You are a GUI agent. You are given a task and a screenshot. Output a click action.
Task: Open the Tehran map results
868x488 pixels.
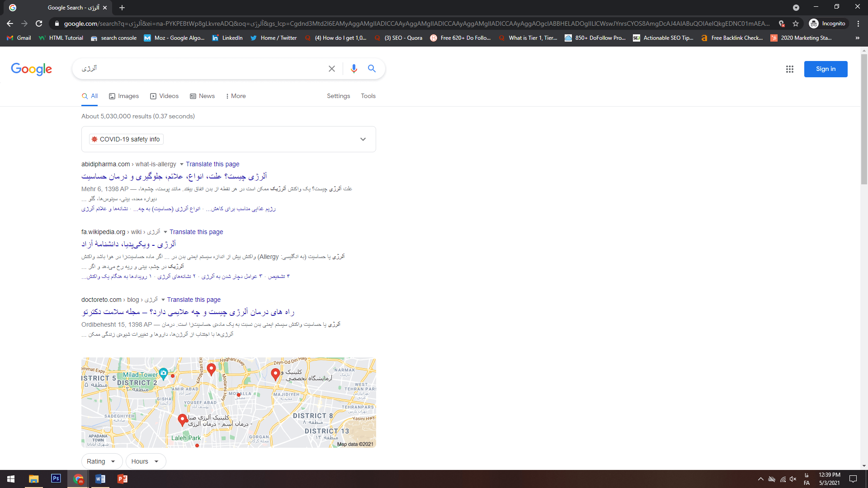click(x=229, y=403)
